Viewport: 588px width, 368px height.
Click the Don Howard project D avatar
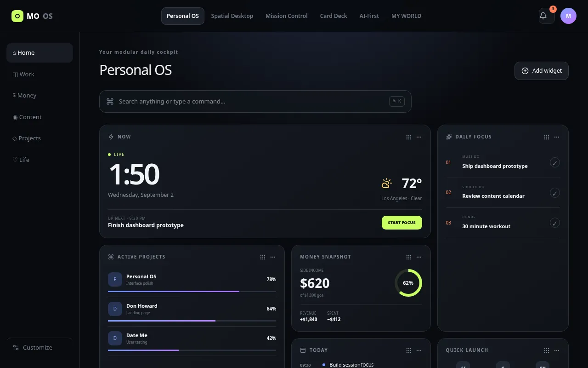pyautogui.click(x=115, y=309)
